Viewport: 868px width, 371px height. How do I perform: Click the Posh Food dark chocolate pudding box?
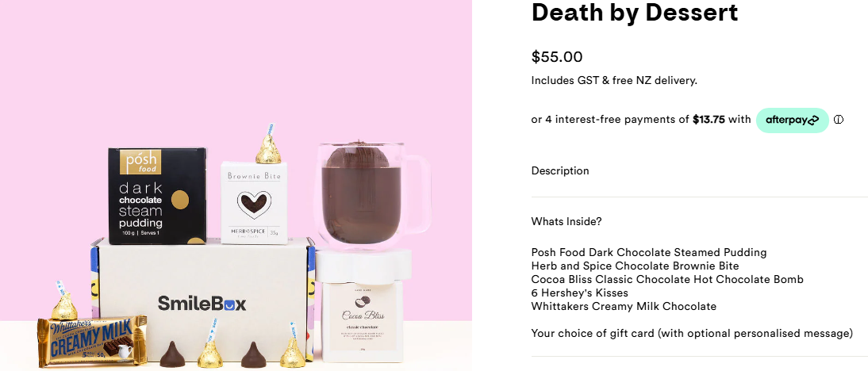tap(157, 196)
